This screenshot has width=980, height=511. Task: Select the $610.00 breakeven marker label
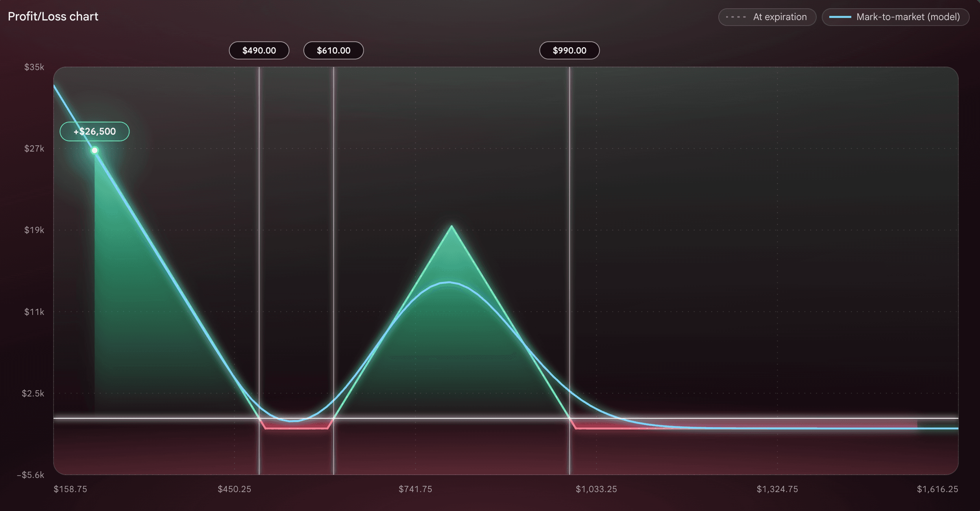[333, 50]
